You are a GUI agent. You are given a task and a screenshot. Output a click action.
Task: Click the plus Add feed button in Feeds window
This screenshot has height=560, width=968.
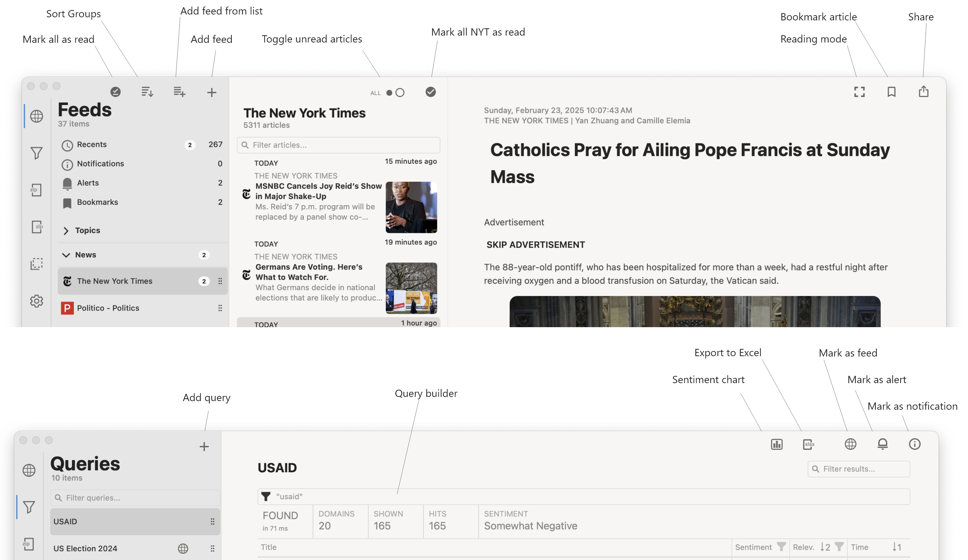click(212, 92)
